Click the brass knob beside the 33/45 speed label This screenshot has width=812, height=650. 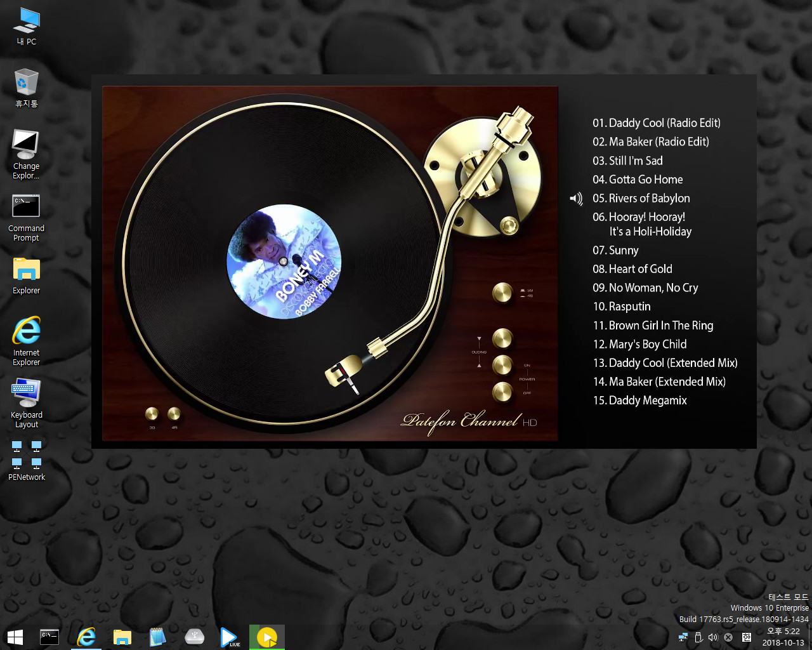pyautogui.click(x=502, y=293)
